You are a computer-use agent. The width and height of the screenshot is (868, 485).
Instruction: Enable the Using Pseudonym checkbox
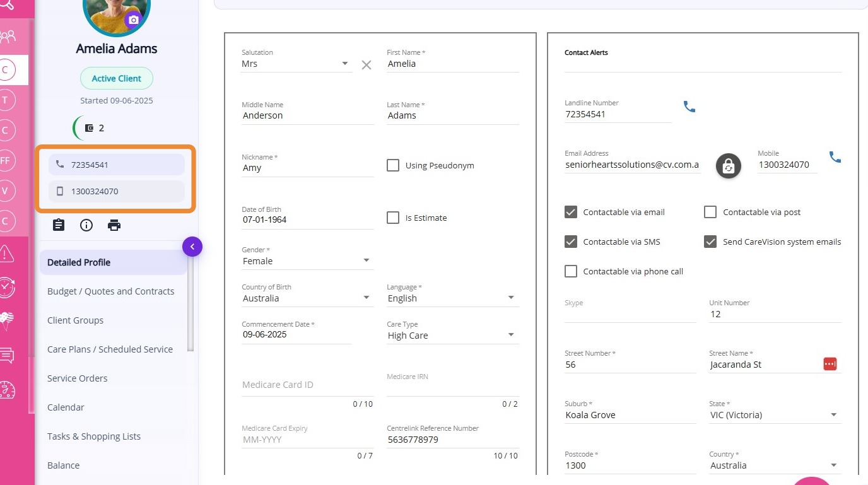pyautogui.click(x=393, y=165)
